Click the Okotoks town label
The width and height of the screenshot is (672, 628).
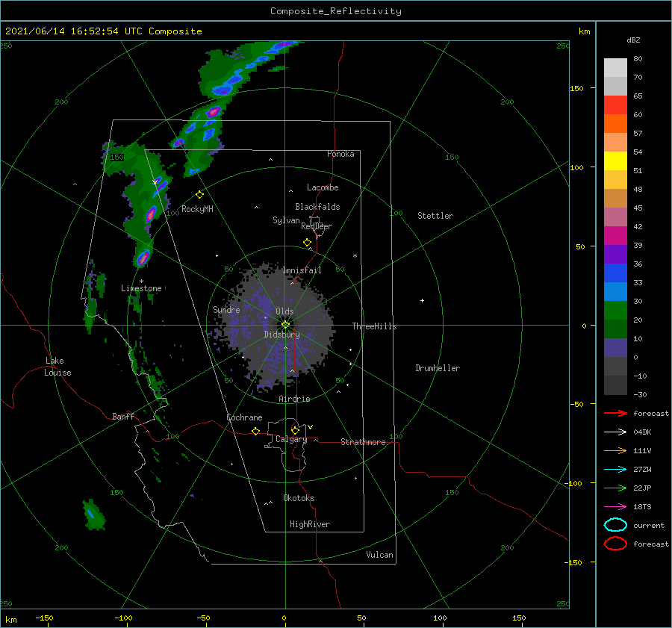(299, 497)
